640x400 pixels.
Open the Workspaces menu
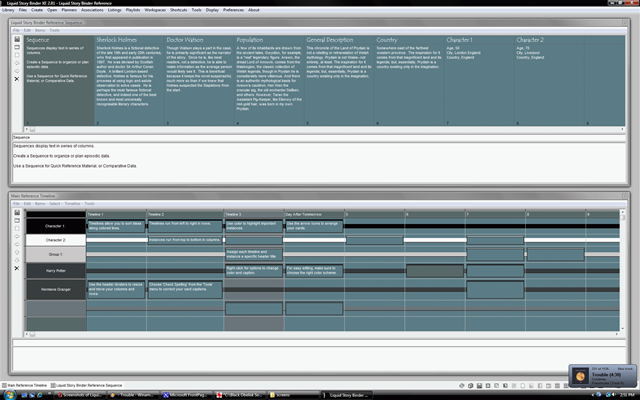(x=155, y=10)
